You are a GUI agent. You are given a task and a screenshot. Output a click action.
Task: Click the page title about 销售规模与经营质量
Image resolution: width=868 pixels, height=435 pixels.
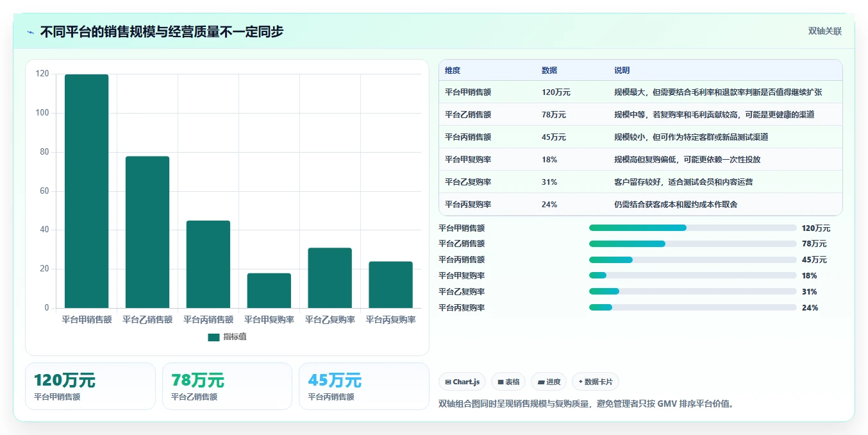click(x=162, y=32)
